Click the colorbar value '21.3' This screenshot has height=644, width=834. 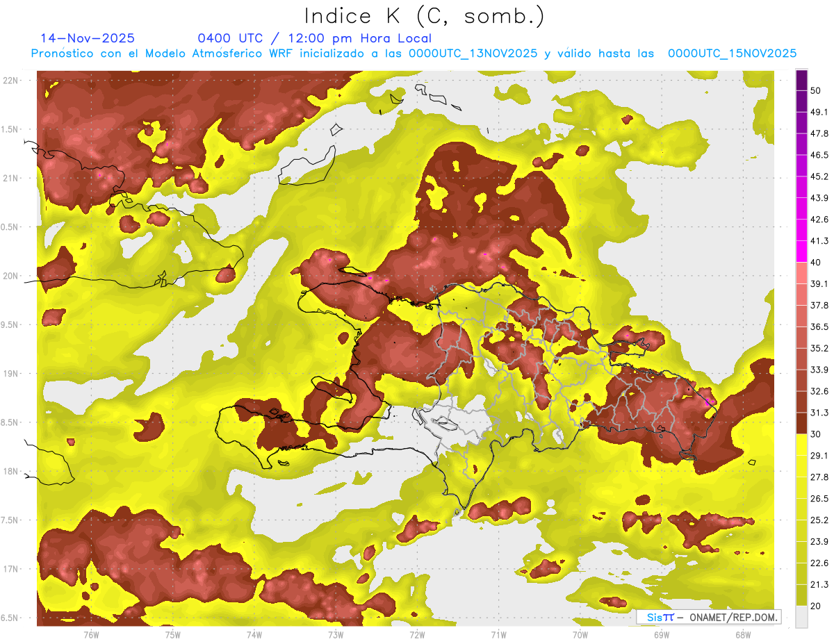point(819,585)
